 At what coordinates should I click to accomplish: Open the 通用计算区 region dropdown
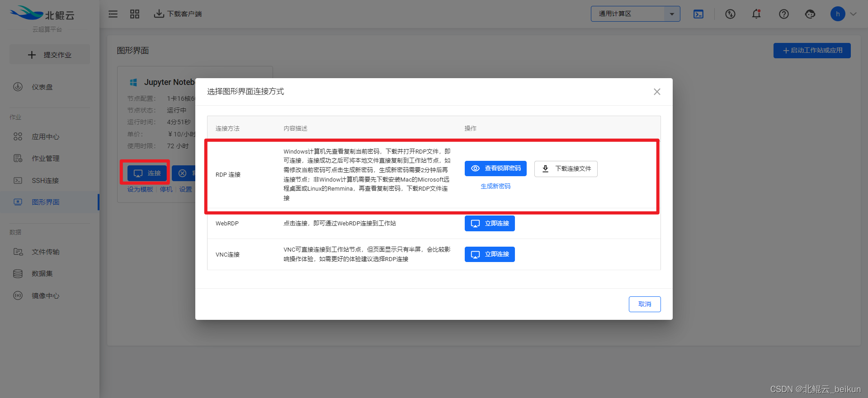[635, 14]
